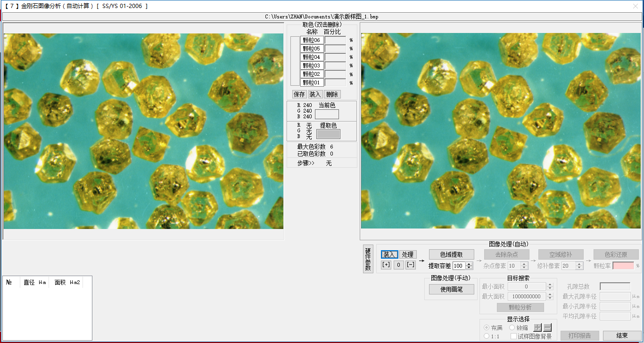Screen dimensions: 644x343
Task: Select the 充满 display radio button
Action: [487, 327]
